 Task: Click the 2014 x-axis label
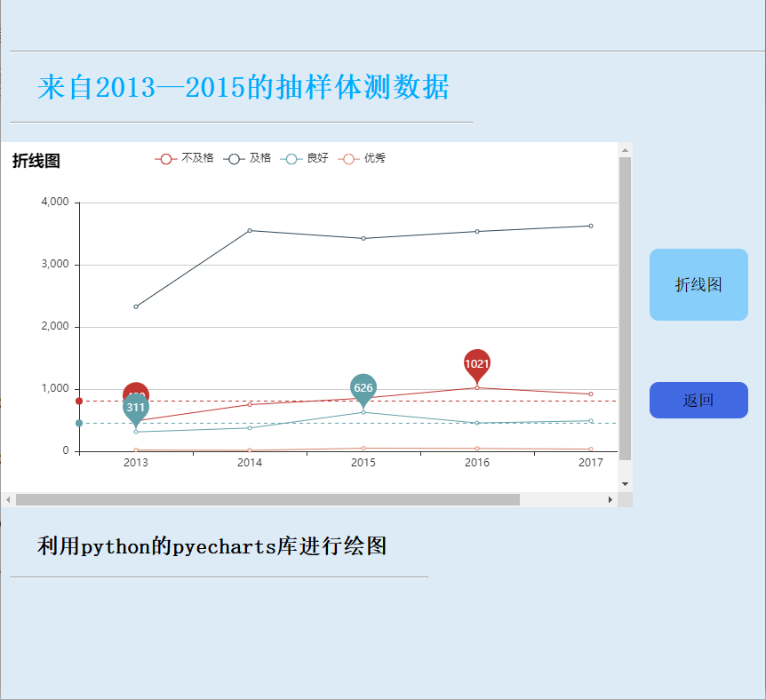coord(250,463)
